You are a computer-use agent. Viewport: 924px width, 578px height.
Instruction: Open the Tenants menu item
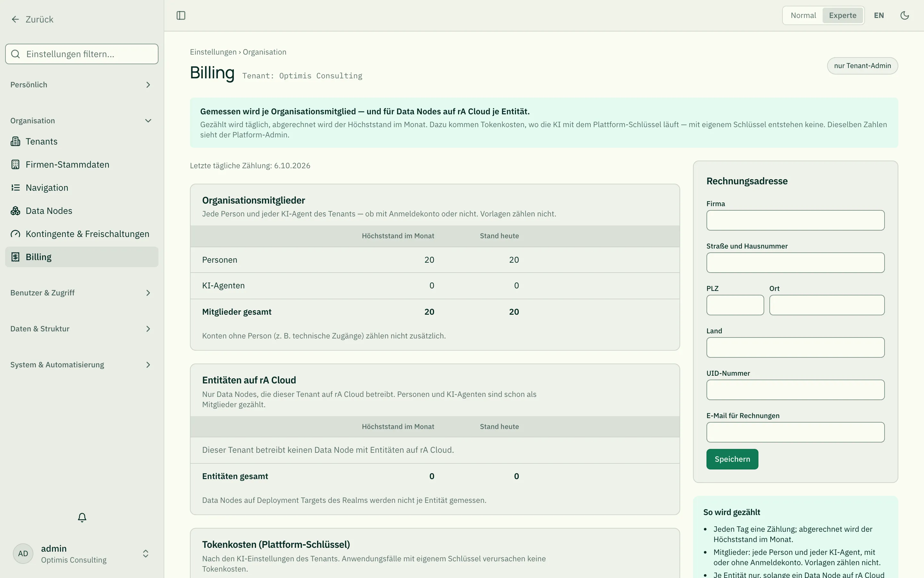coord(82,141)
